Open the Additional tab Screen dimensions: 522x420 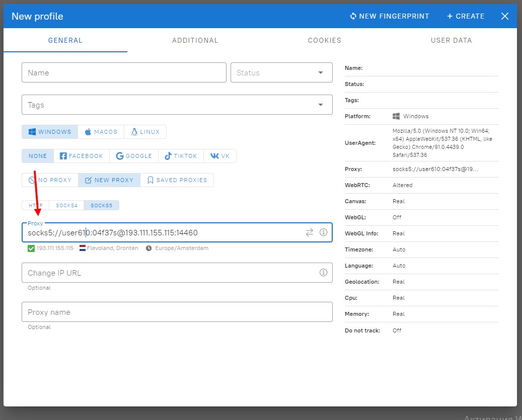(x=195, y=40)
